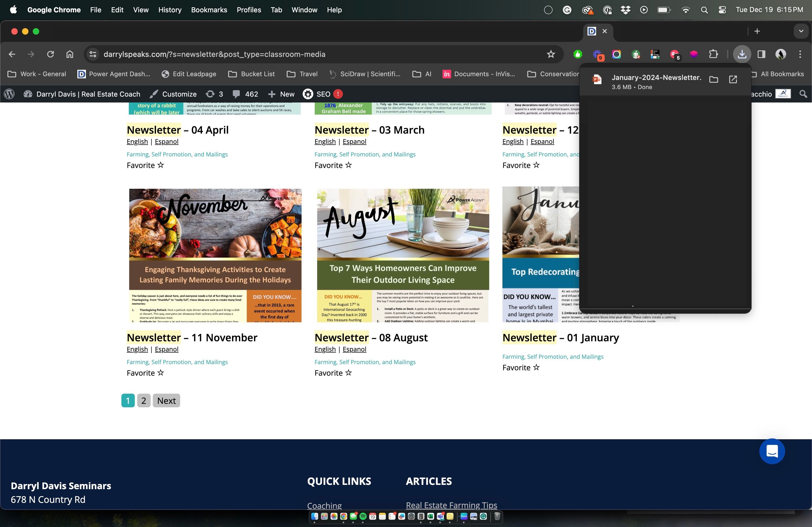Favorite the Newsletter 08 August post
The image size is (812, 527).
click(x=348, y=373)
